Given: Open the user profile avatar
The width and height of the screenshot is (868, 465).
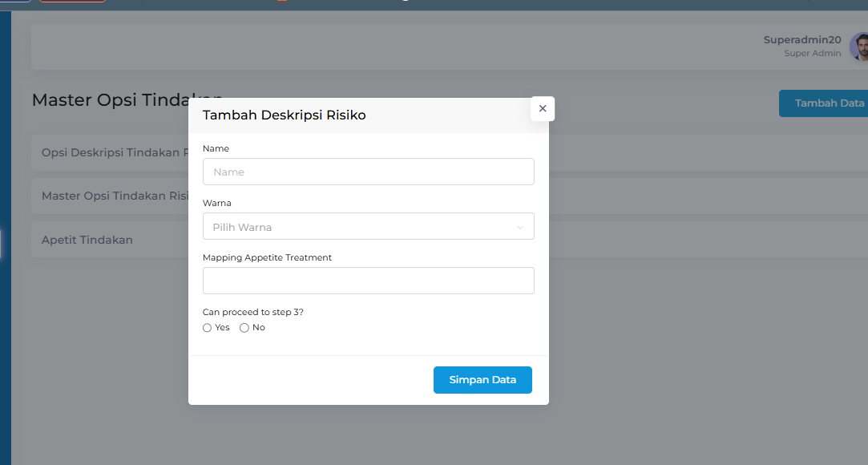Looking at the screenshot, I should pos(859,46).
